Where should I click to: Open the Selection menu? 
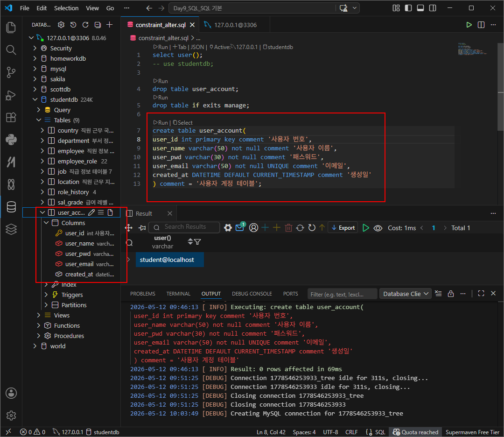66,8
